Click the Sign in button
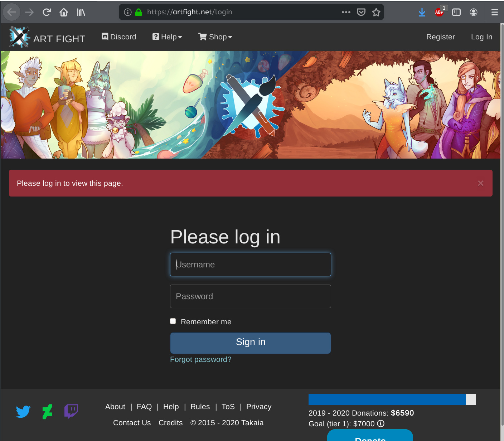 251,343
